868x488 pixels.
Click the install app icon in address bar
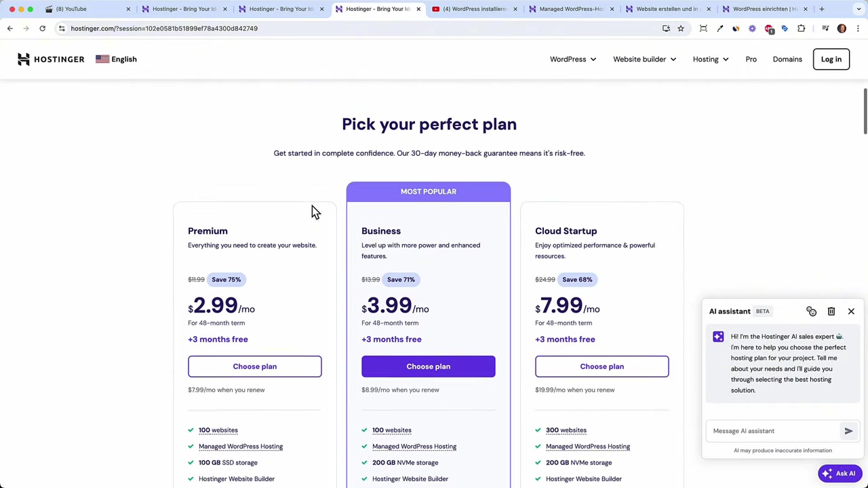pos(666,28)
